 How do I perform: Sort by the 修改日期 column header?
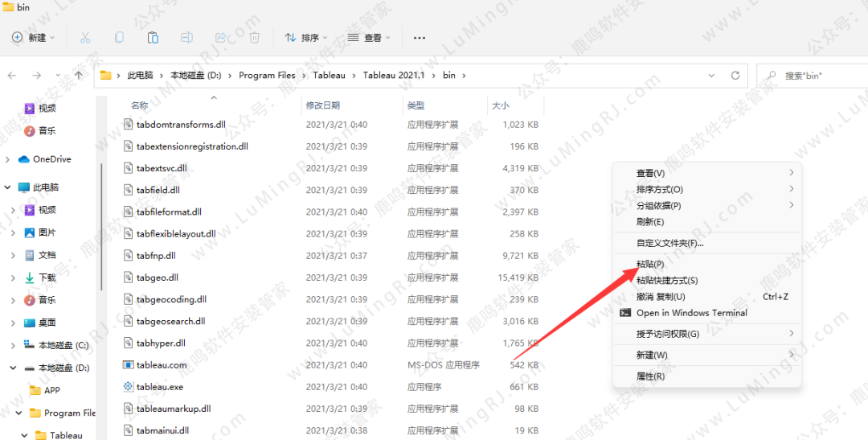coord(323,105)
